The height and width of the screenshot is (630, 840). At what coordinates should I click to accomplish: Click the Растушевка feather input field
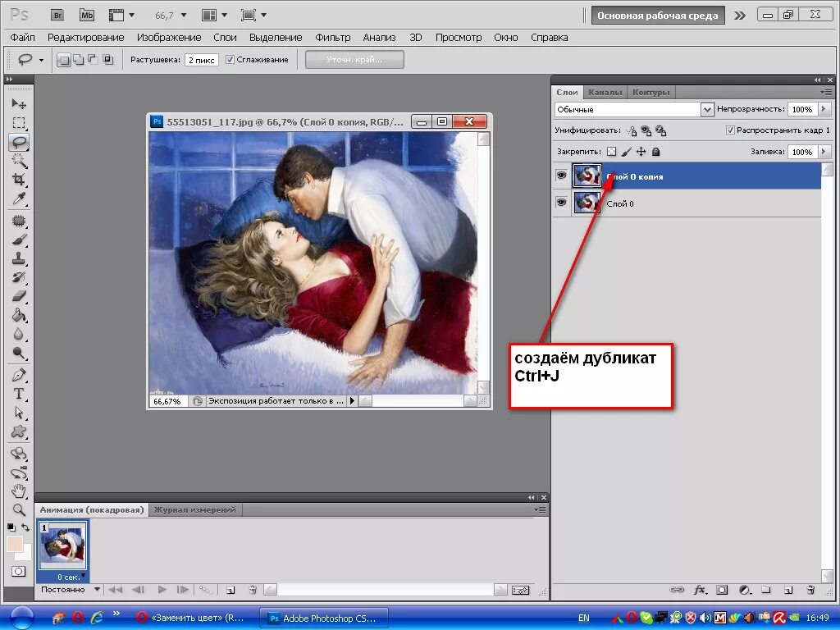202,60
